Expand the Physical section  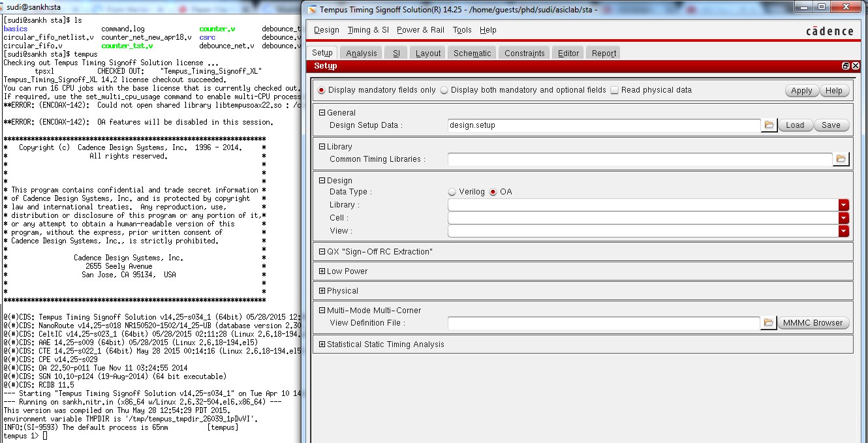pos(322,291)
